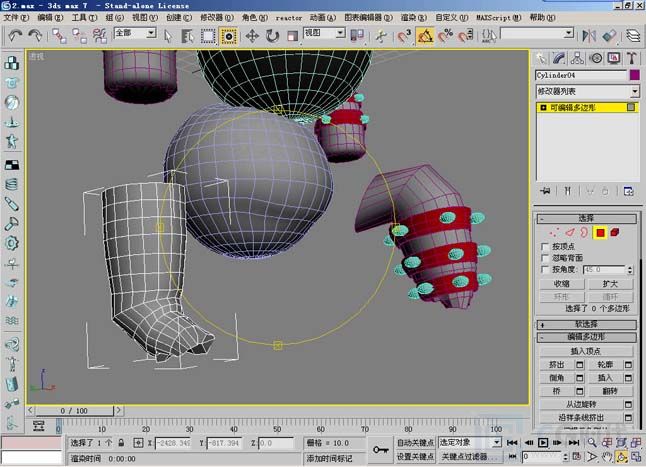Collapse the 选择 rollout

pyautogui.click(x=587, y=218)
